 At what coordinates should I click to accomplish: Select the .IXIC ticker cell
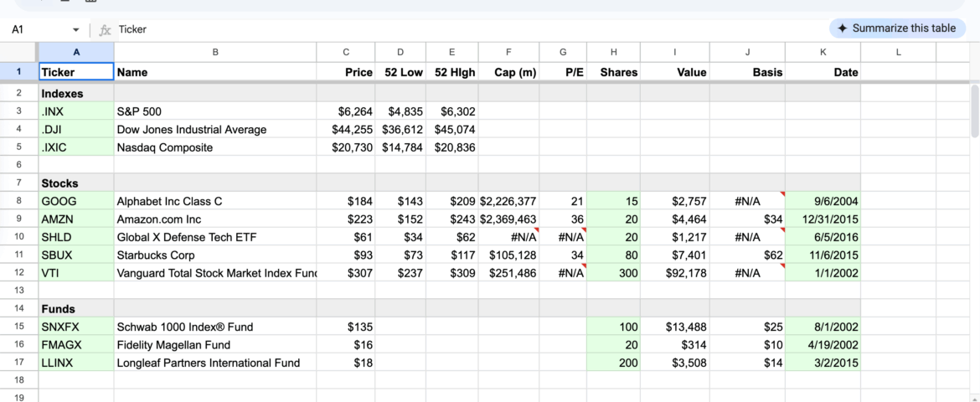[x=76, y=147]
